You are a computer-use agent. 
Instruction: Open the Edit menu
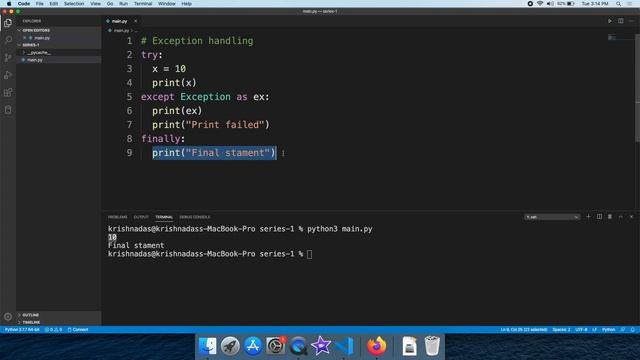(53, 4)
